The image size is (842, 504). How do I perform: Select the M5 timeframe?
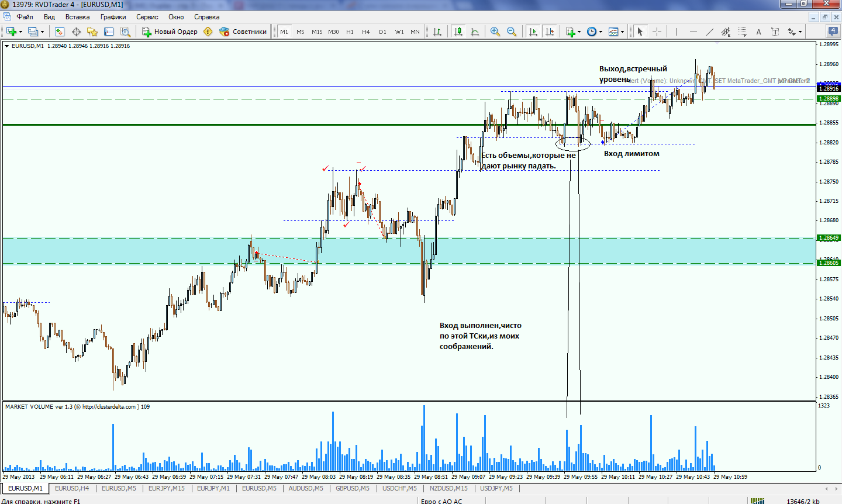click(x=301, y=32)
